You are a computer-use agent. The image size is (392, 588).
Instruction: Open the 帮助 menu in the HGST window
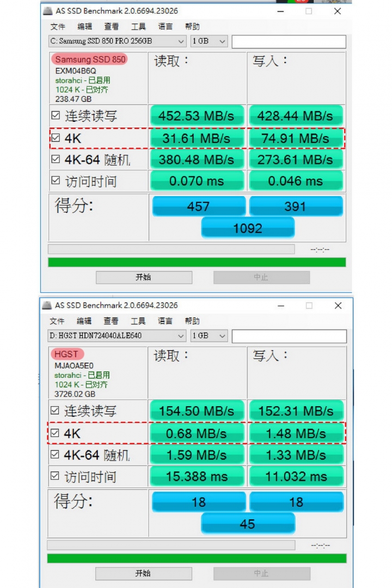[x=192, y=321]
